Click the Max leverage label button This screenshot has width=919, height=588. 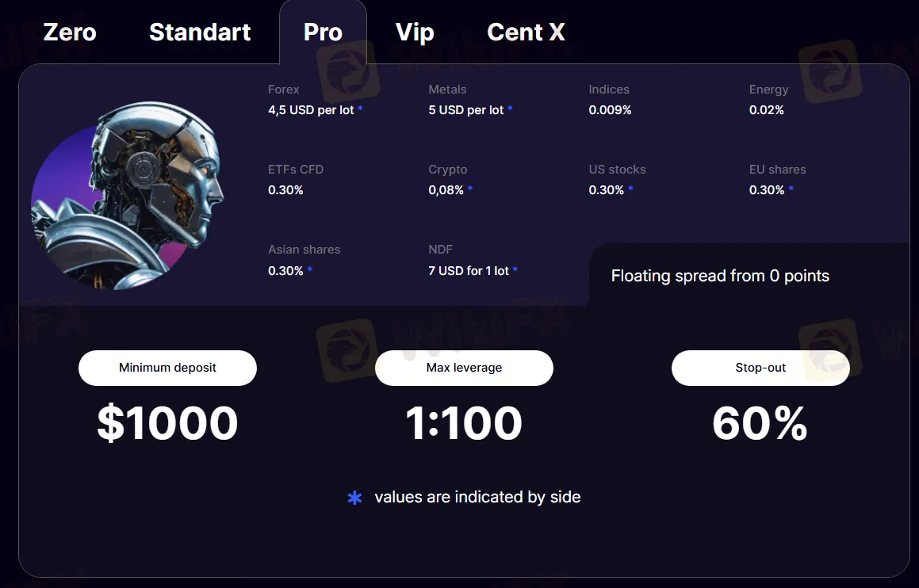click(464, 368)
